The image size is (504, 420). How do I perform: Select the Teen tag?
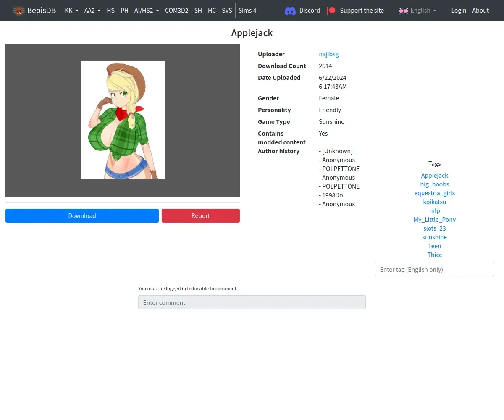pyautogui.click(x=435, y=246)
